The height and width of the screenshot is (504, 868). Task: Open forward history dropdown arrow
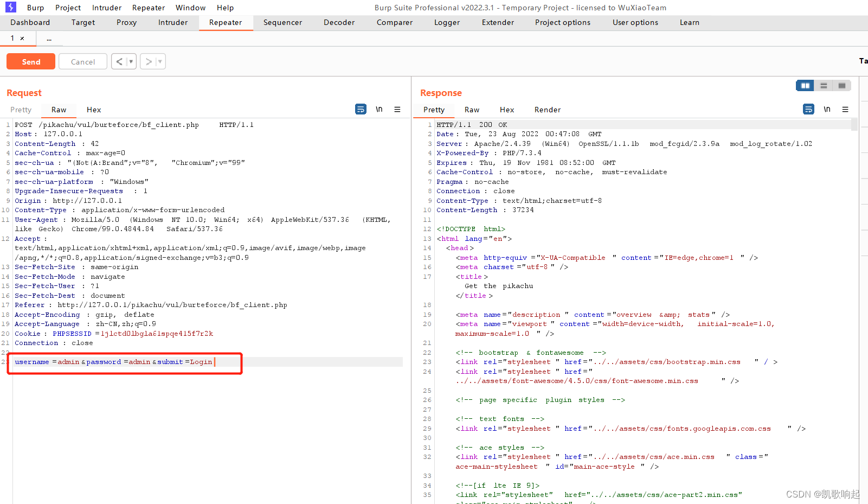[160, 62]
